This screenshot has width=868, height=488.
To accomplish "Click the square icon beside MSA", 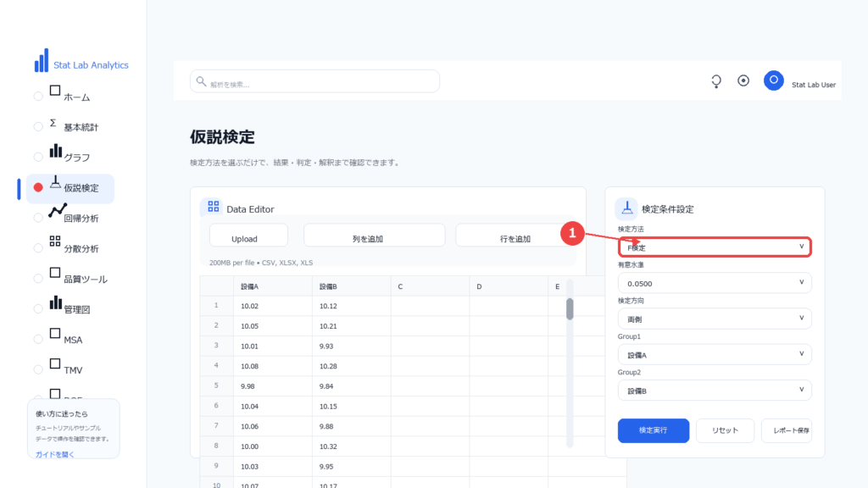I will (x=55, y=333).
